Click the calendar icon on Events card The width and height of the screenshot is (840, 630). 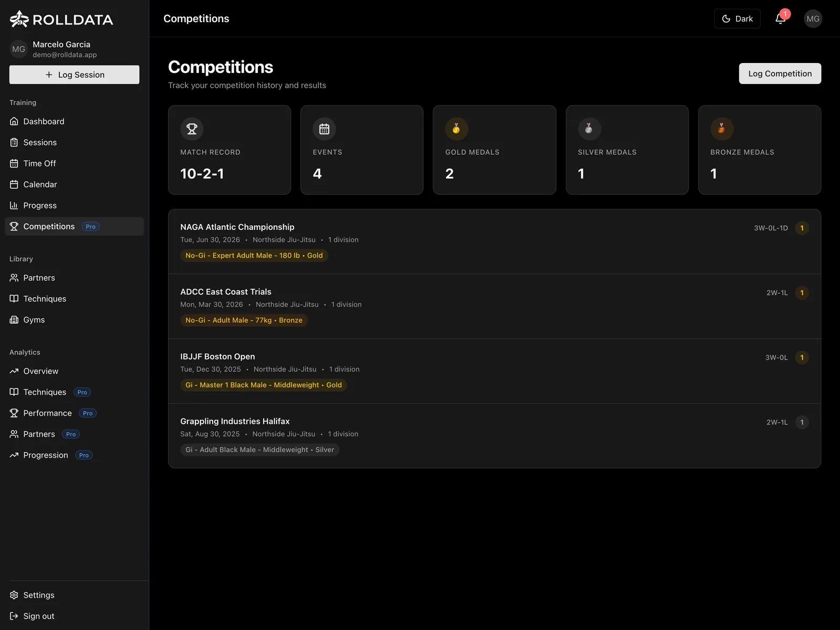click(324, 129)
